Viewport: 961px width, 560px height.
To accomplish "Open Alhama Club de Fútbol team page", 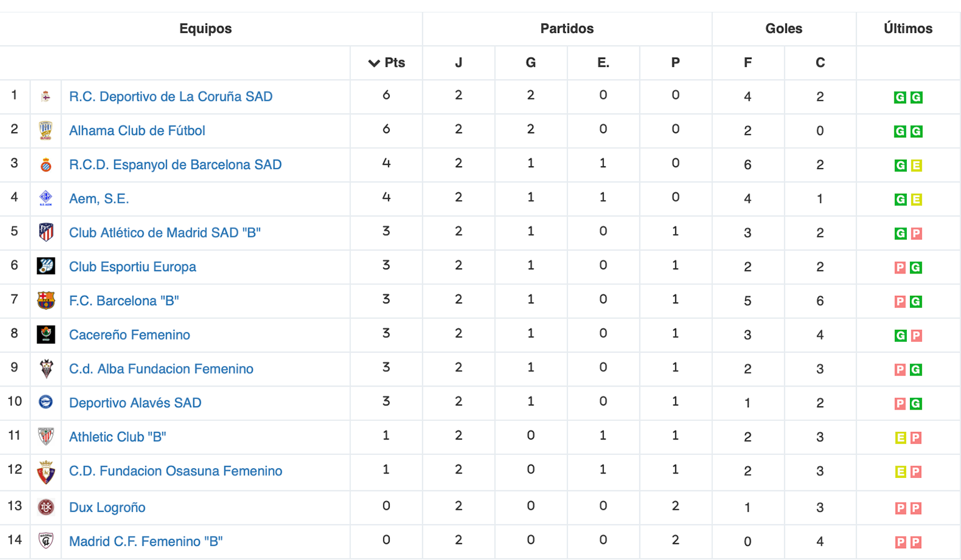I will click(137, 131).
